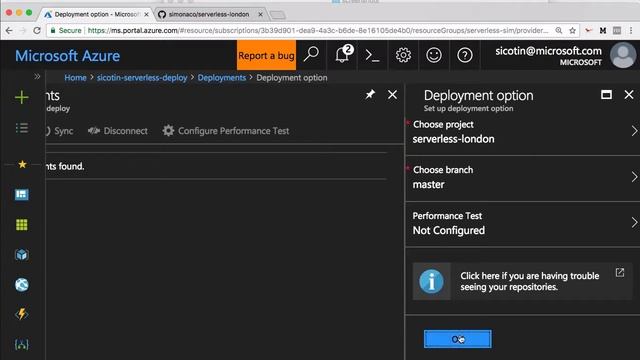Image resolution: width=640 pixels, height=360 pixels.
Task: Open Dashboard sidebar icon
Action: click(x=22, y=194)
